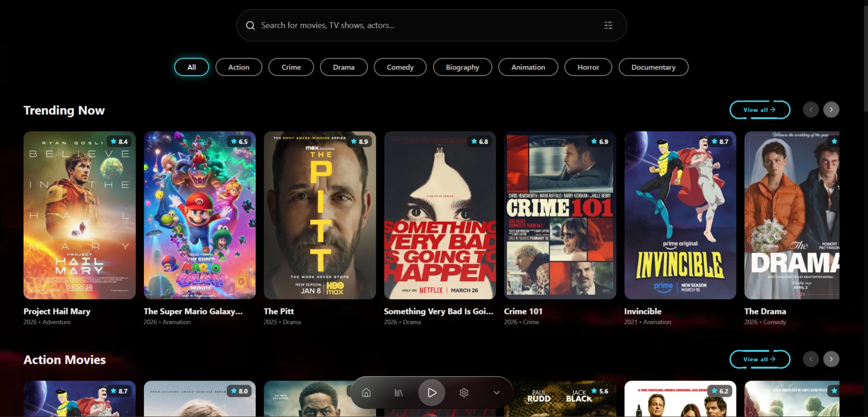Click the Crime 101 title text
The width and height of the screenshot is (868, 417).
[523, 311]
